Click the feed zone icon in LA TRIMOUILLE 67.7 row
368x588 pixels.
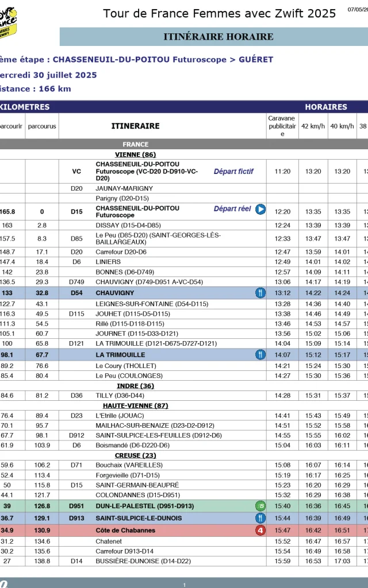260,355
